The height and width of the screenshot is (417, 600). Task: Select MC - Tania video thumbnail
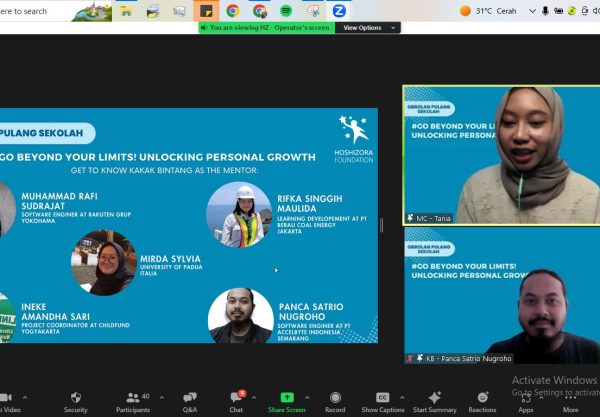click(x=501, y=154)
